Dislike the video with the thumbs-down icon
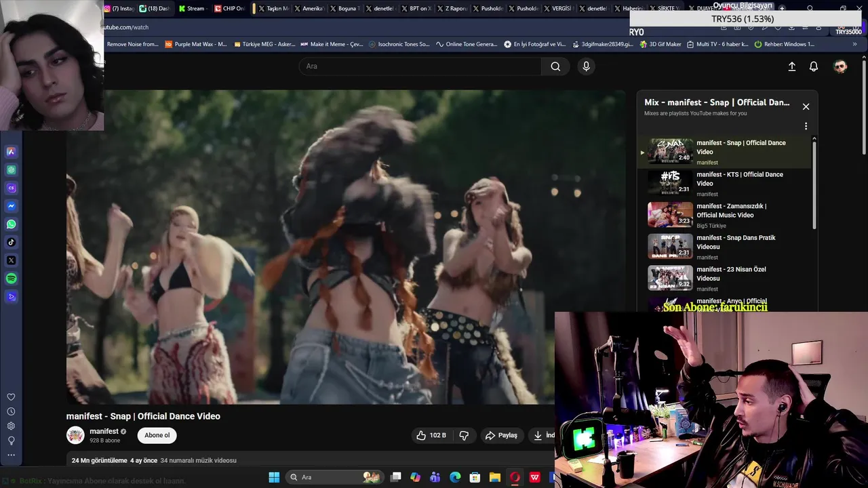This screenshot has width=868, height=488. pyautogui.click(x=464, y=435)
